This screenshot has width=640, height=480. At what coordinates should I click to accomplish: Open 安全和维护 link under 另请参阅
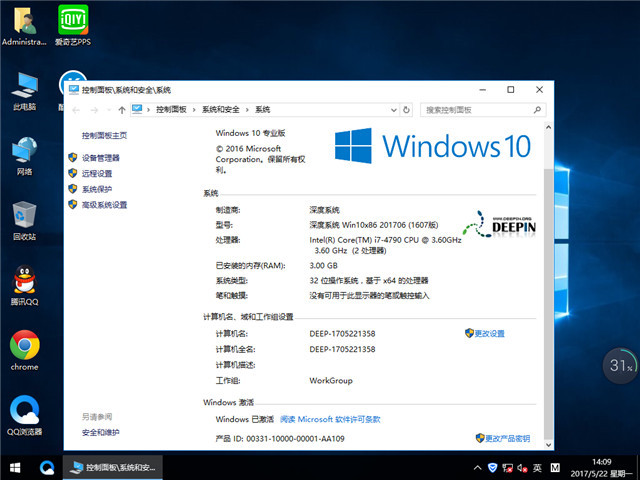100,432
